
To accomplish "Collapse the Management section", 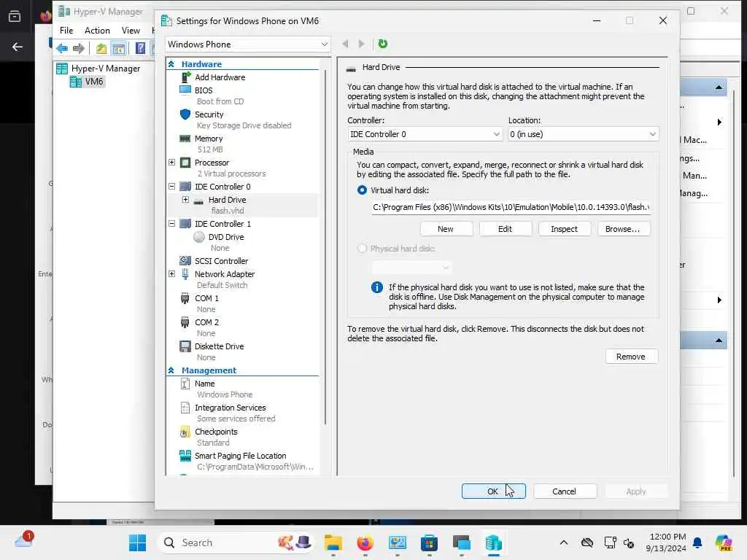I will pyautogui.click(x=171, y=370).
